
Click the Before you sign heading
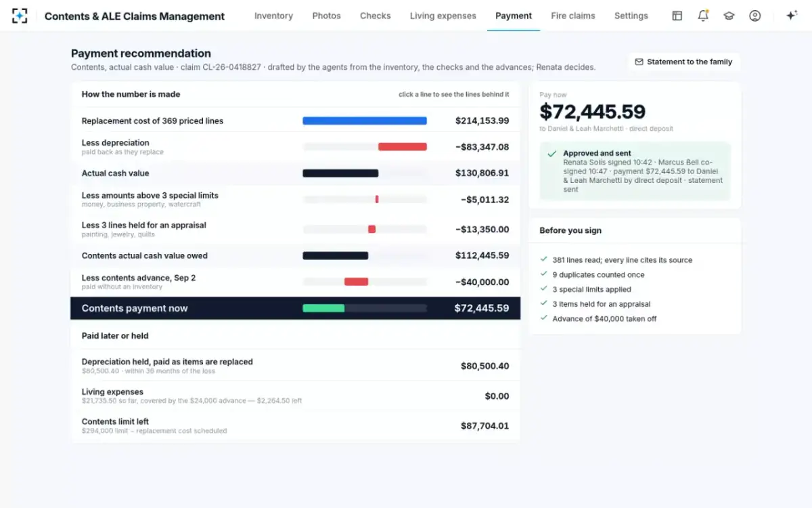(570, 230)
